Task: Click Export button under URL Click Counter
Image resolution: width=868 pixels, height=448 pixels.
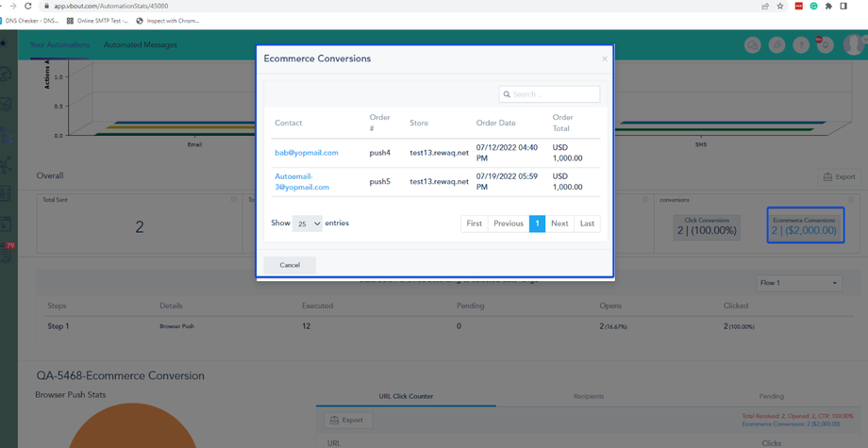Action: pos(348,420)
